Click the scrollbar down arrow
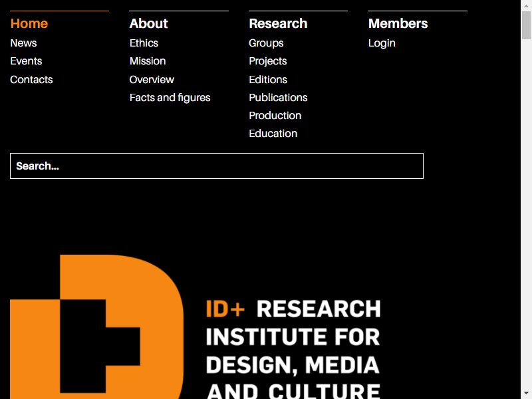The height and width of the screenshot is (399, 532). (526, 393)
